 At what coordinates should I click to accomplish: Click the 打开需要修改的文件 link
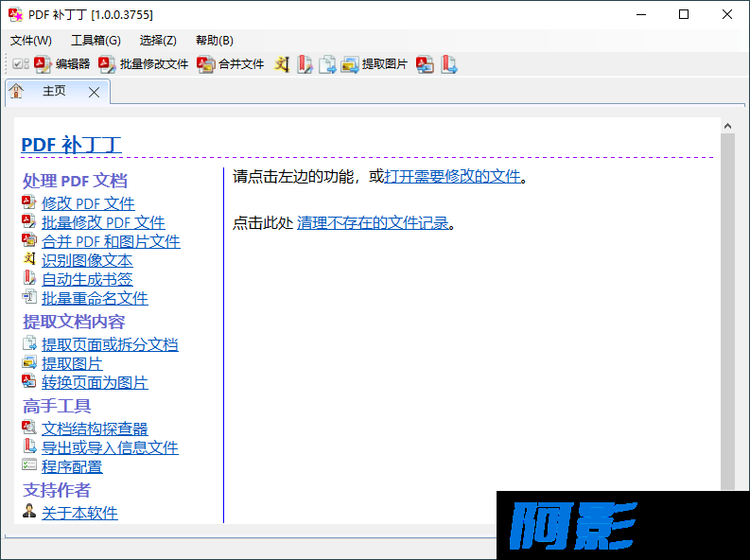(x=452, y=177)
